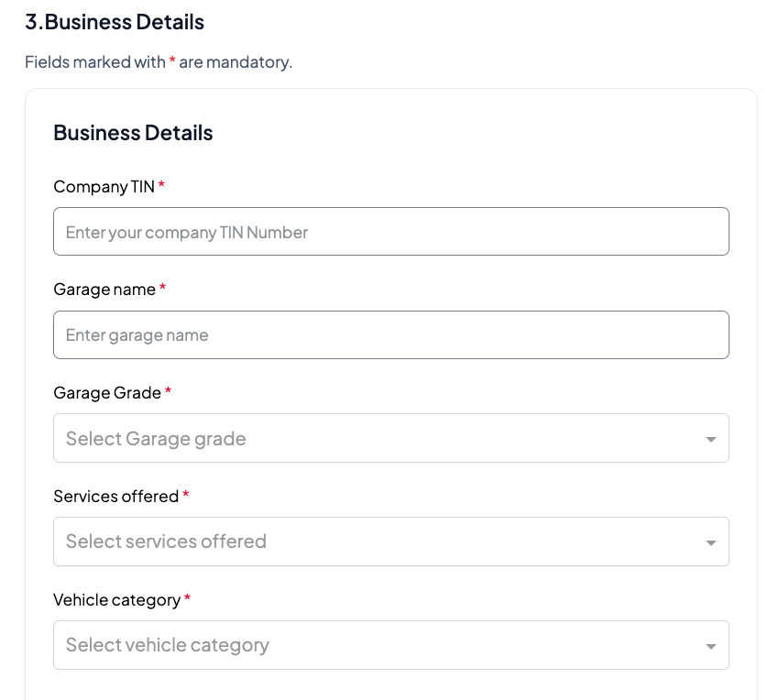Click the Garage name label
The width and height of the screenshot is (768, 700).
104,290
